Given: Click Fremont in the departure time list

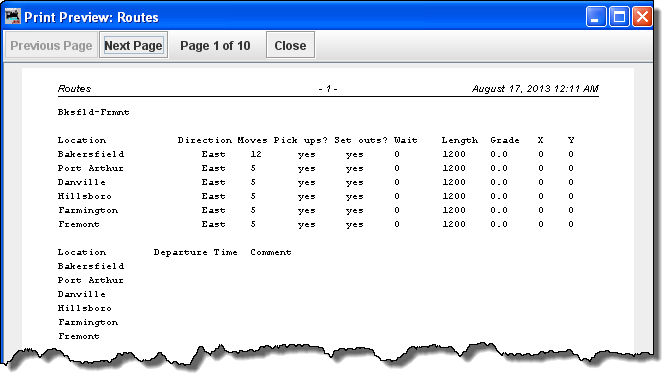Looking at the screenshot, I should click(x=79, y=336).
